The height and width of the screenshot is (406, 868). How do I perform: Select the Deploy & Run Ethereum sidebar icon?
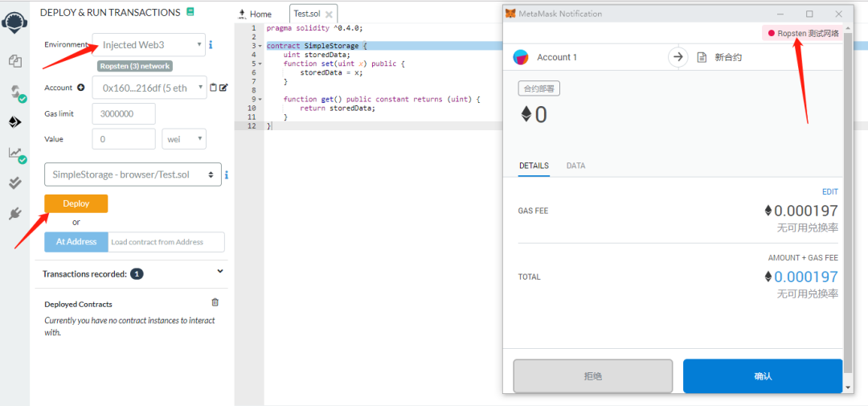(15, 122)
